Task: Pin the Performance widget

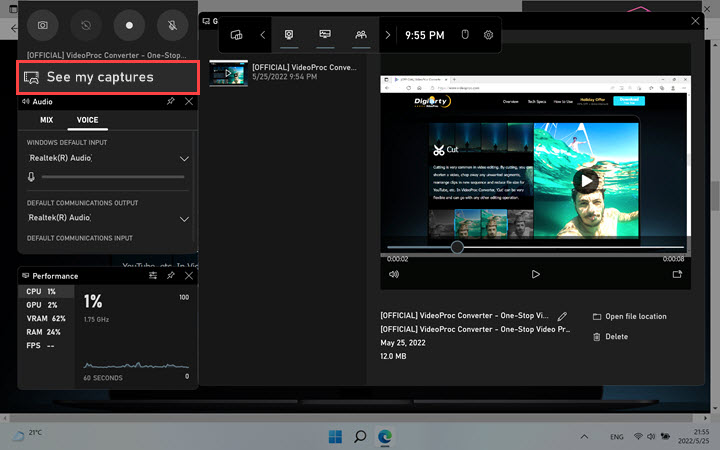Action: (171, 275)
